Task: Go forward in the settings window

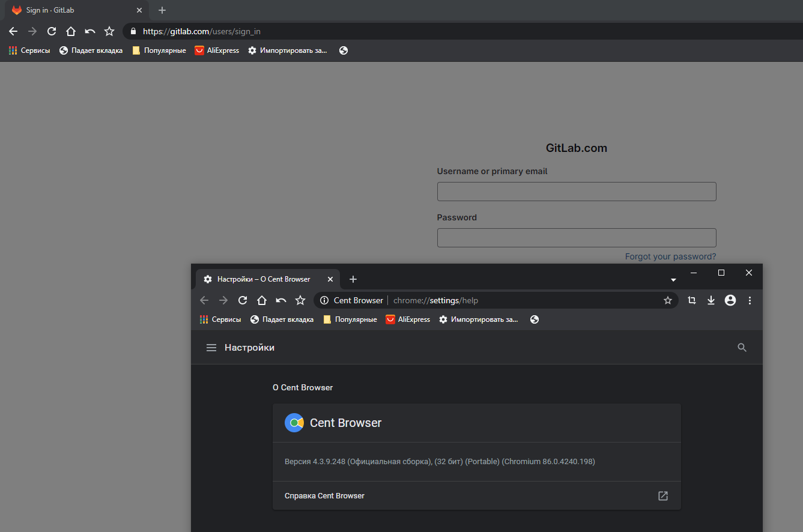Action: tap(223, 300)
